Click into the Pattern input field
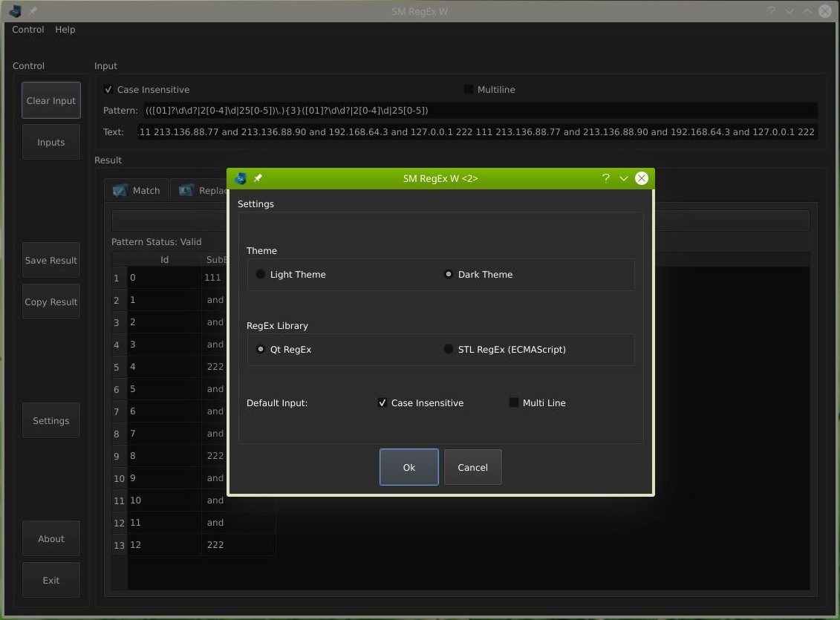The width and height of the screenshot is (840, 620). 480,111
